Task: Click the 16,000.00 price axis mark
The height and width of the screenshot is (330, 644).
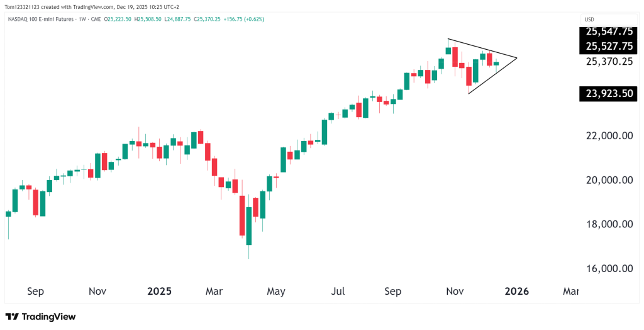Action: tap(609, 268)
